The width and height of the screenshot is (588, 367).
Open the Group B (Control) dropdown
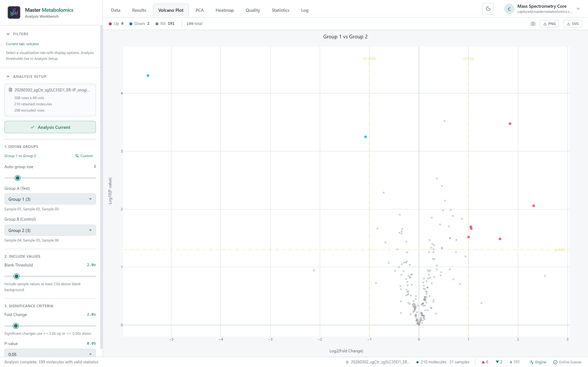50,230
